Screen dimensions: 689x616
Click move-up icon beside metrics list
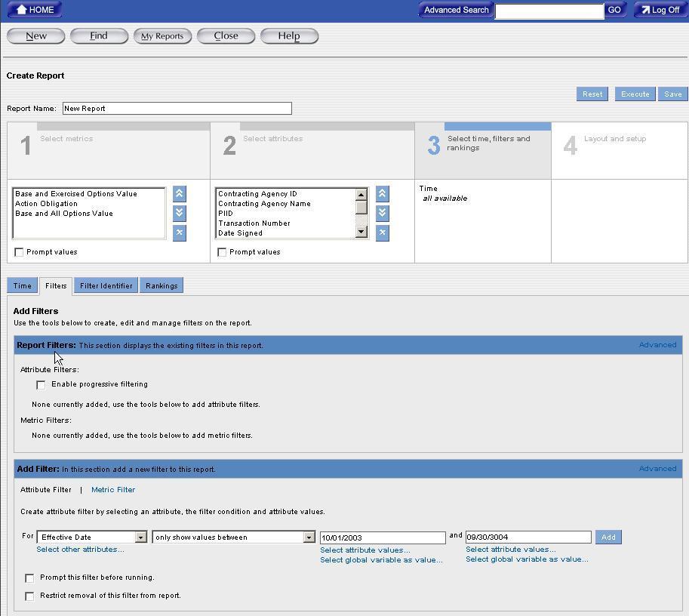tap(179, 194)
